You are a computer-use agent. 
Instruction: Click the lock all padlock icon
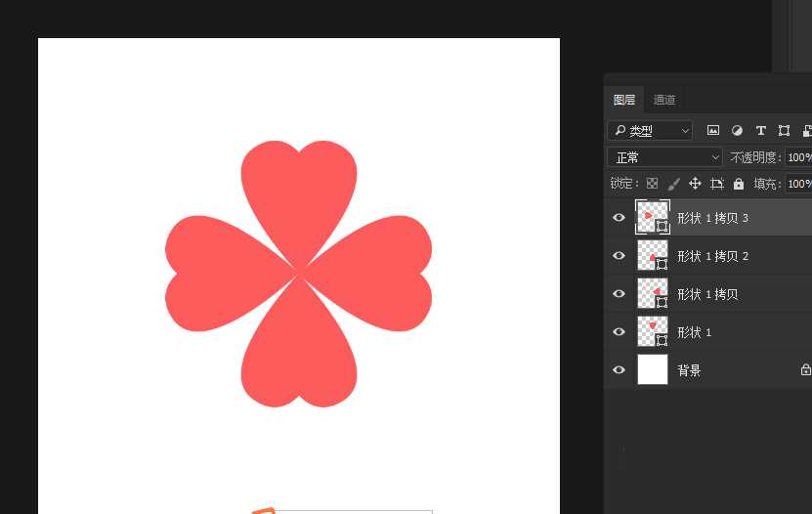pyautogui.click(x=739, y=184)
